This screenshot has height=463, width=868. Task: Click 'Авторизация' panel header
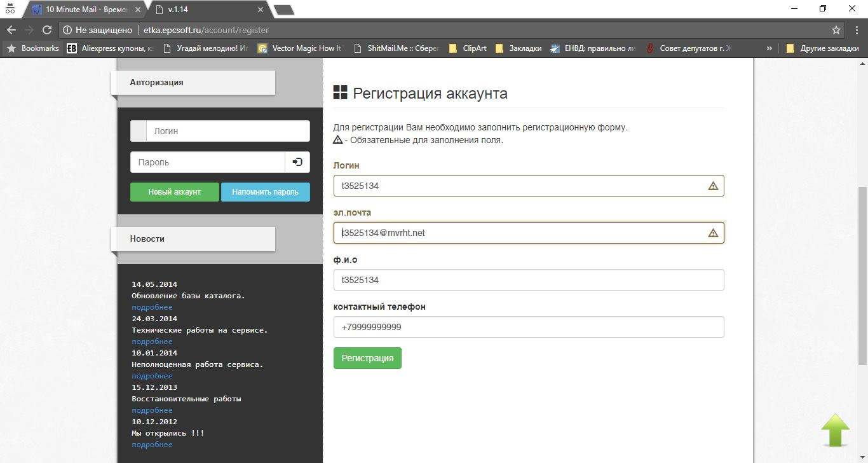point(193,83)
